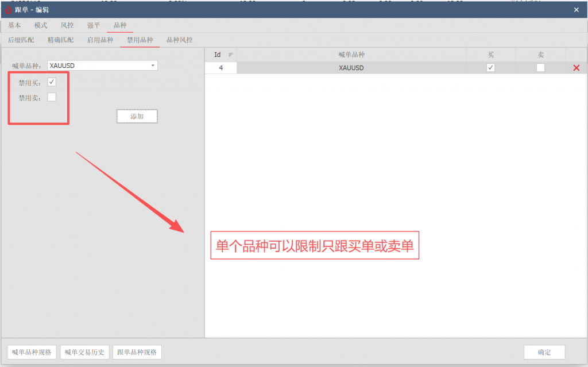Click the Id column sort icon
The height and width of the screenshot is (367, 588).
click(231, 55)
